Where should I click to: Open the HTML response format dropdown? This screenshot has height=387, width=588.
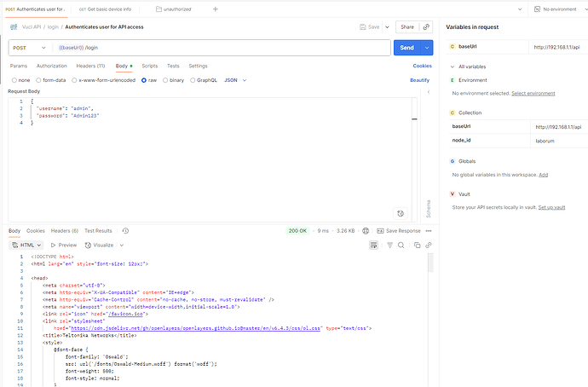click(x=26, y=245)
